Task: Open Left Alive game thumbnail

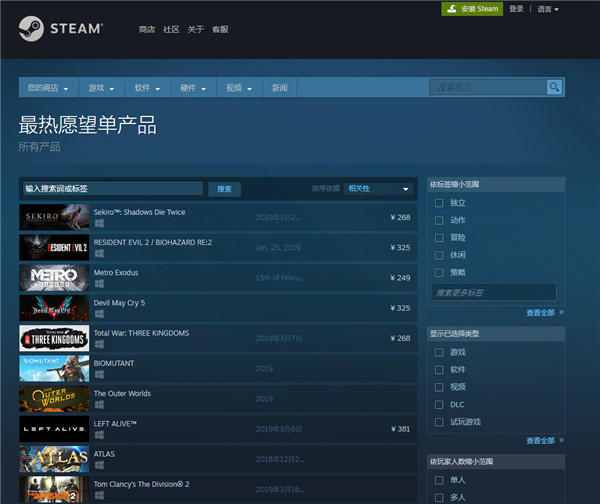Action: point(54,429)
